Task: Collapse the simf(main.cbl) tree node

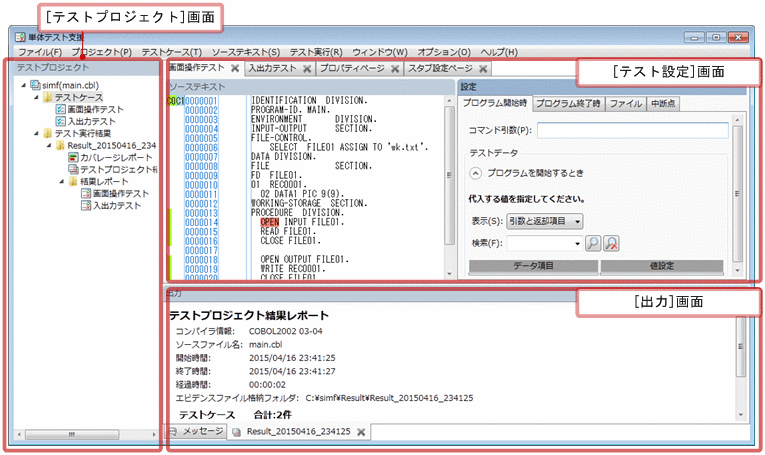Action: click(x=24, y=85)
